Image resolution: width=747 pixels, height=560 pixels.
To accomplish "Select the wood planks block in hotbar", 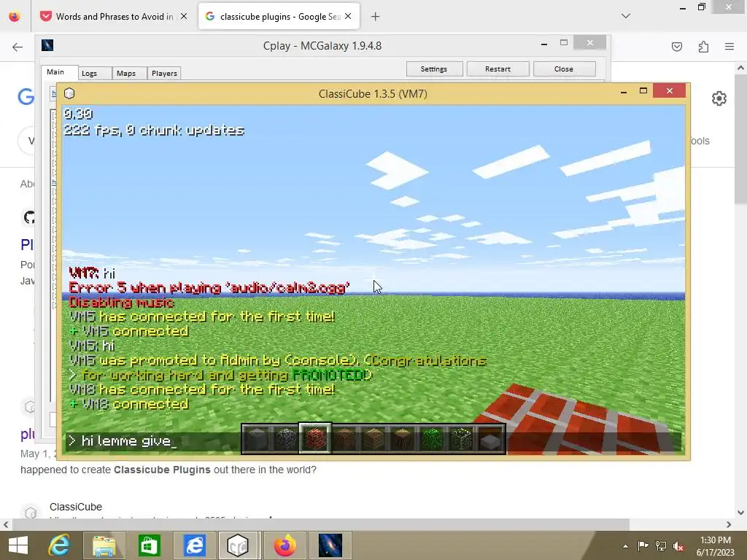I will coord(373,438).
